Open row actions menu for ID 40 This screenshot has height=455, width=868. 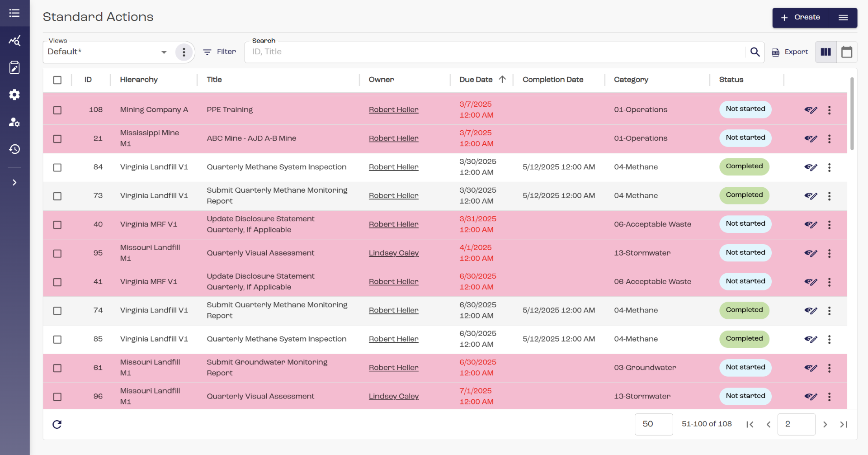click(829, 225)
